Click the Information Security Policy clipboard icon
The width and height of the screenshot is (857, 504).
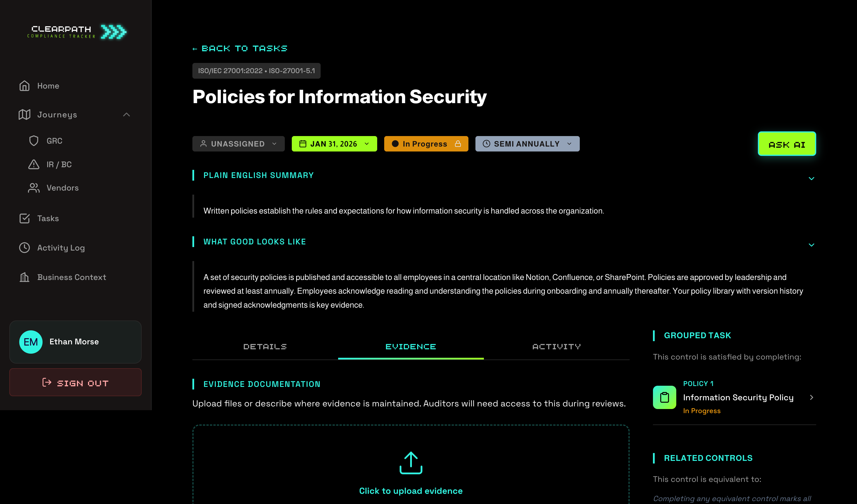(x=664, y=397)
